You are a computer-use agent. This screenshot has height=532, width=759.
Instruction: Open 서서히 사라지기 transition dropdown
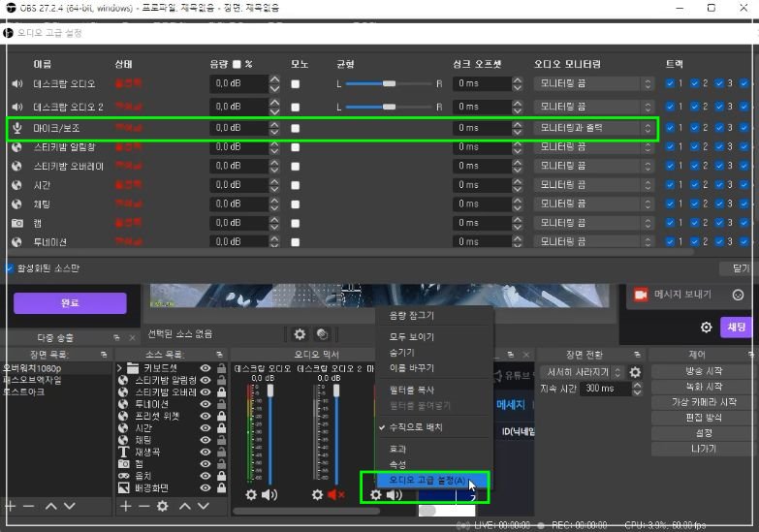[583, 372]
